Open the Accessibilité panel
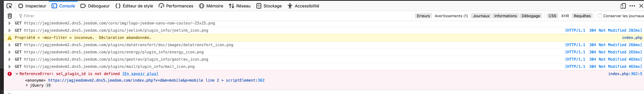Image resolution: width=644 pixels, height=94 pixels. click(303, 6)
